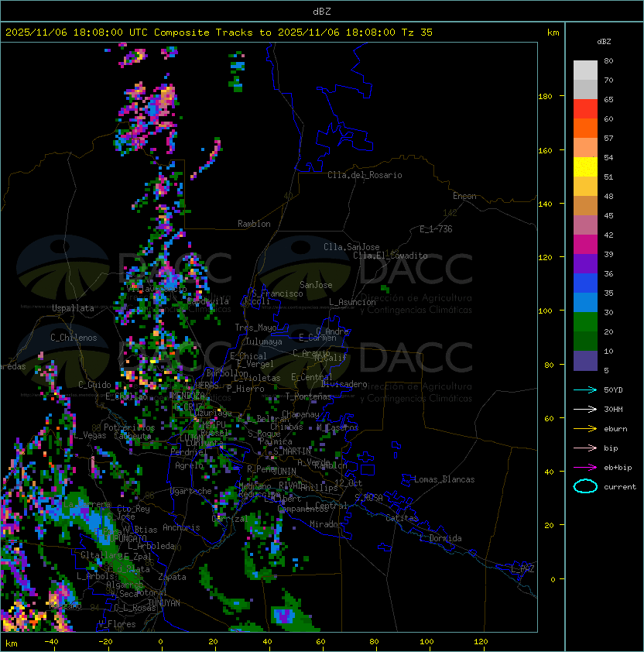
Task: Click the C_Chilenos label
Action: pyautogui.click(x=74, y=338)
